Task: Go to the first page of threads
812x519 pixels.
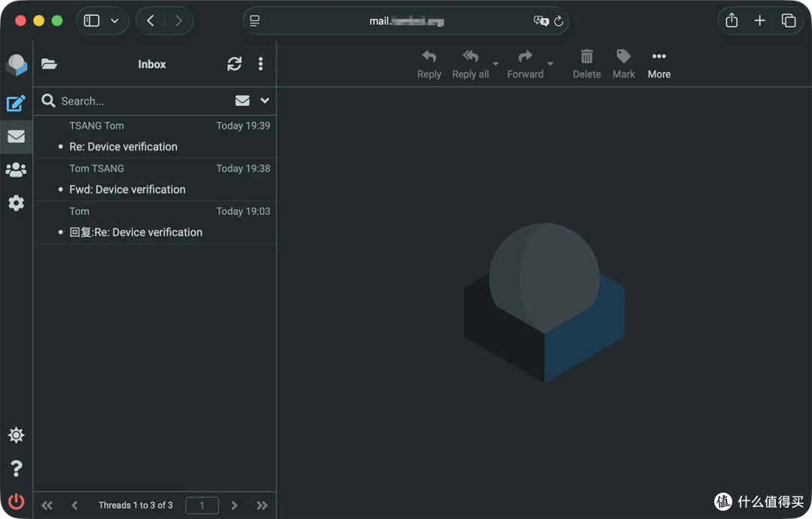Action: (x=47, y=505)
